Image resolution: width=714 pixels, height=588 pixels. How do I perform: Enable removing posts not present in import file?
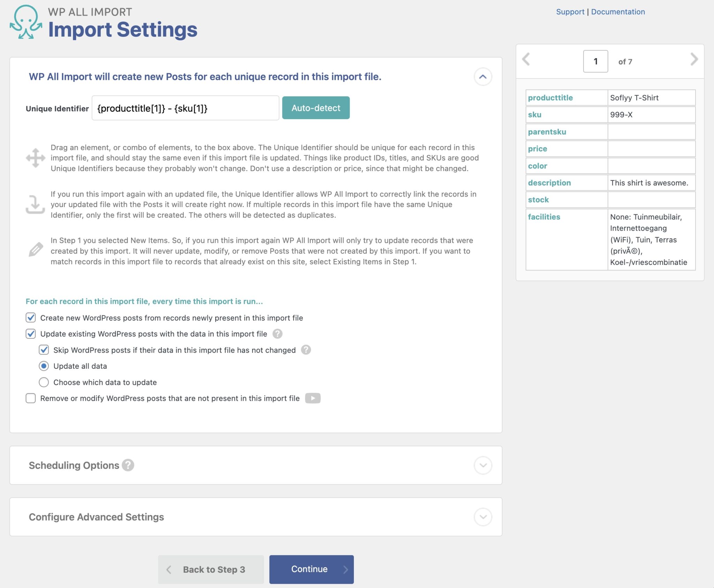pos(30,398)
